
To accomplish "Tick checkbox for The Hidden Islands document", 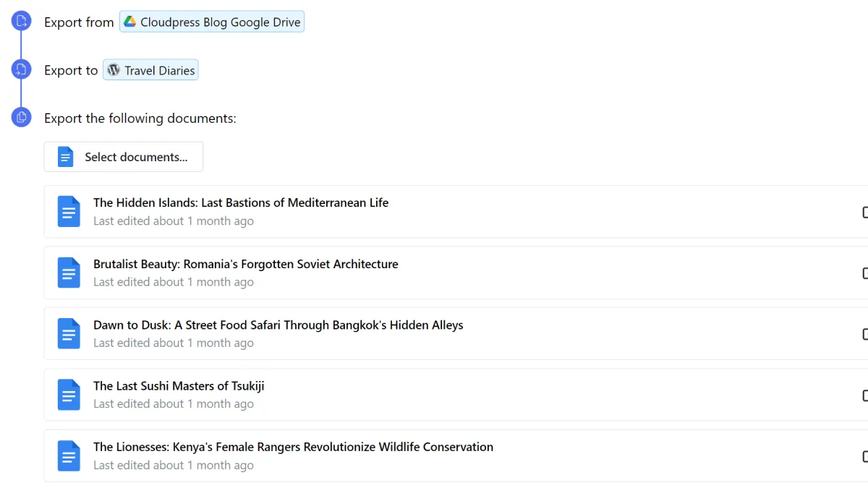I will click(x=866, y=212).
